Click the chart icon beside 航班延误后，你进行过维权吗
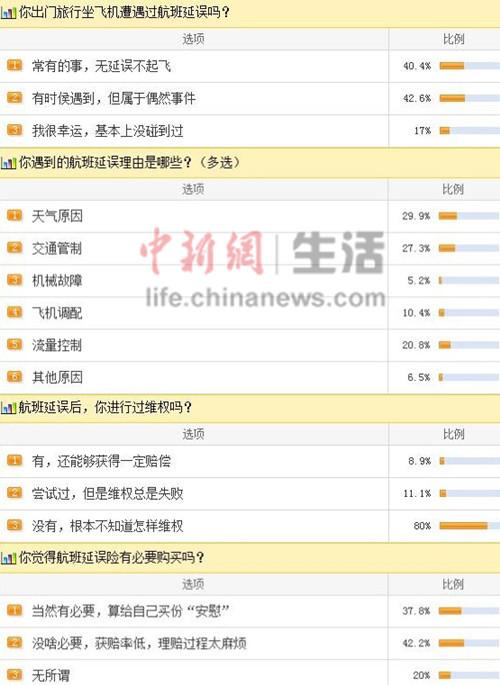 (8, 408)
